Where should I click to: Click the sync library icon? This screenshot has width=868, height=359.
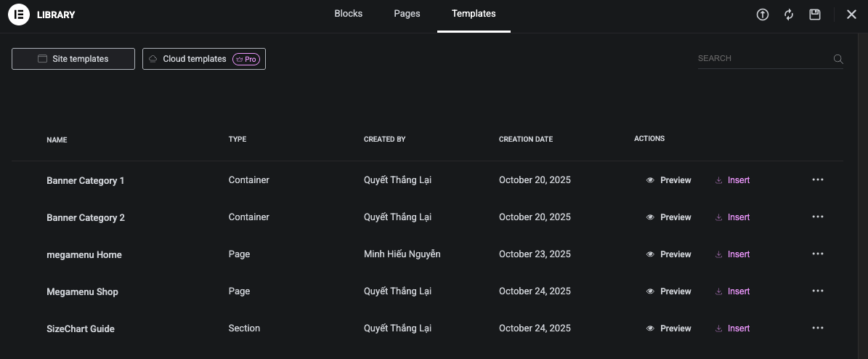tap(789, 15)
